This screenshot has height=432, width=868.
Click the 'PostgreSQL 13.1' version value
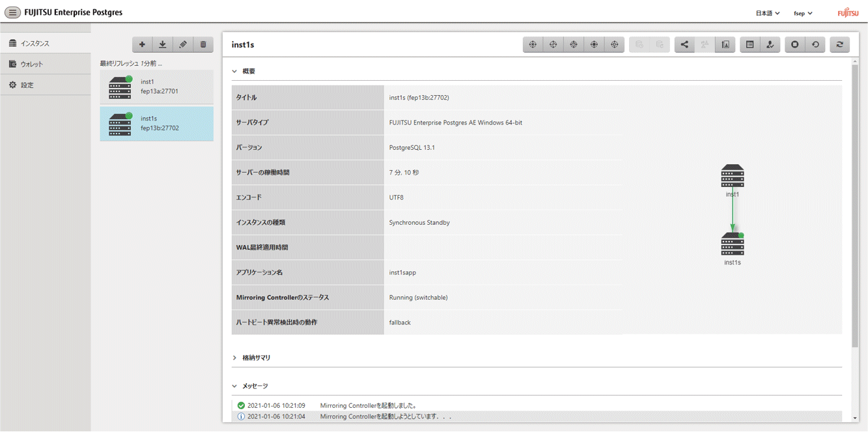click(412, 148)
